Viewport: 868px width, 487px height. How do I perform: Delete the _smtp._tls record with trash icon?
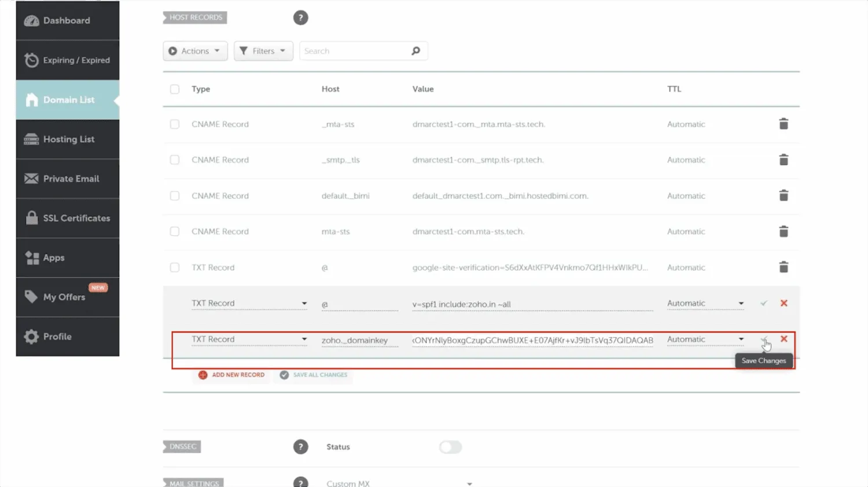784,160
